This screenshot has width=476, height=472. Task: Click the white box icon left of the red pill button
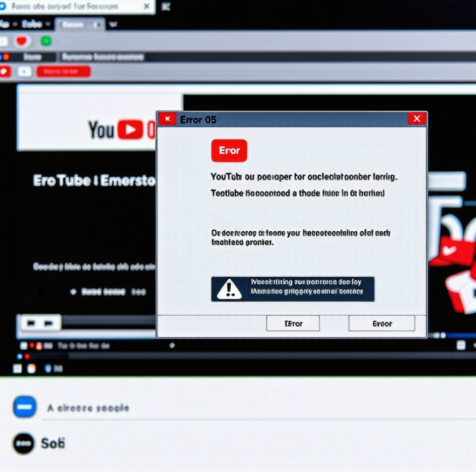(x=24, y=72)
